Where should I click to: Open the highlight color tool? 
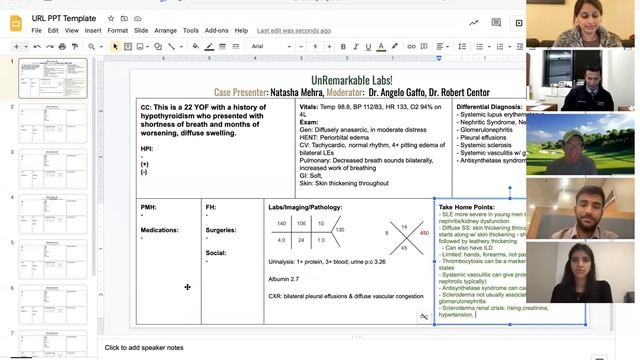(394, 47)
